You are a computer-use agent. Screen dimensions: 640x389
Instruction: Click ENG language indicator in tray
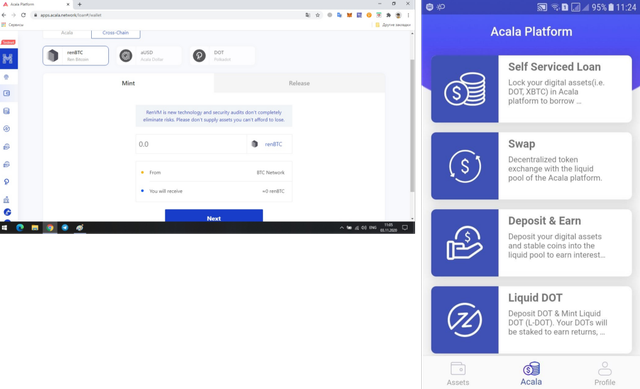(373, 228)
